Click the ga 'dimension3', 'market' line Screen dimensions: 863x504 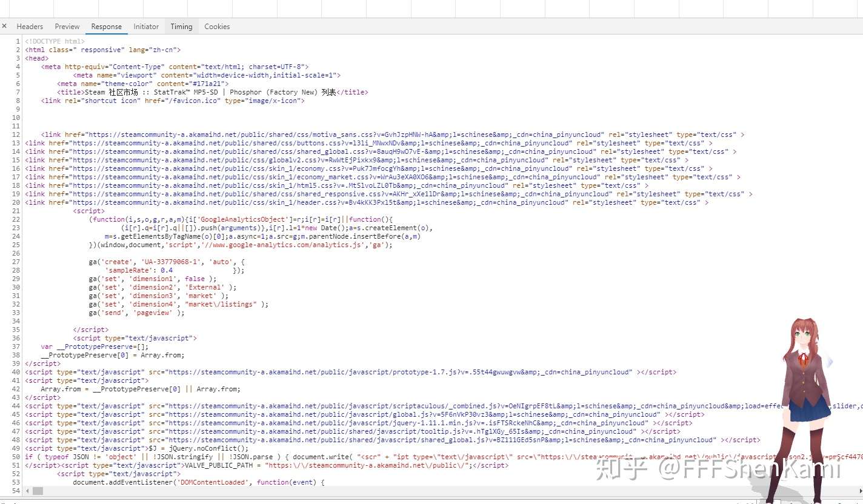point(159,296)
